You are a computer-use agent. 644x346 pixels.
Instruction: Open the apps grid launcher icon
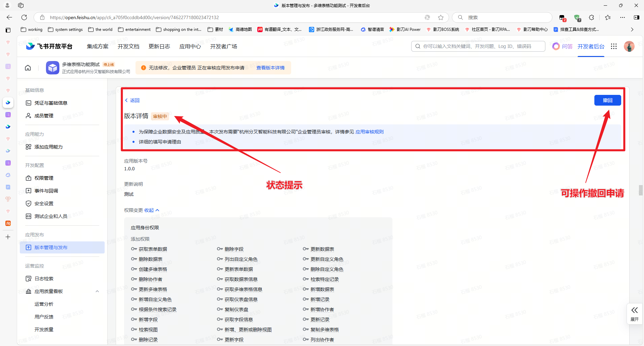pos(614,46)
